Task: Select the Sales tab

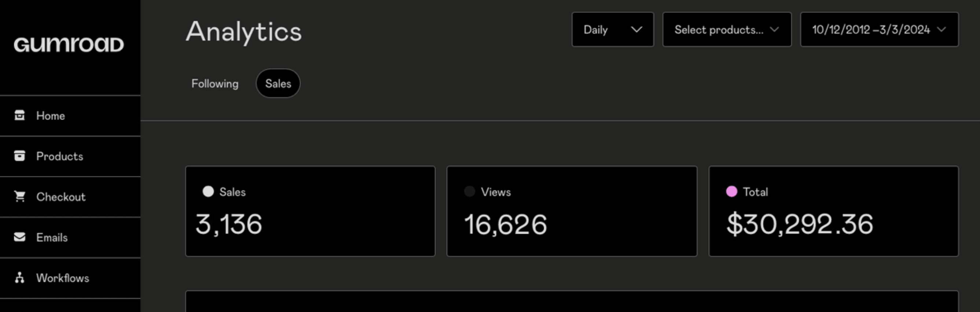Action: 278,83
